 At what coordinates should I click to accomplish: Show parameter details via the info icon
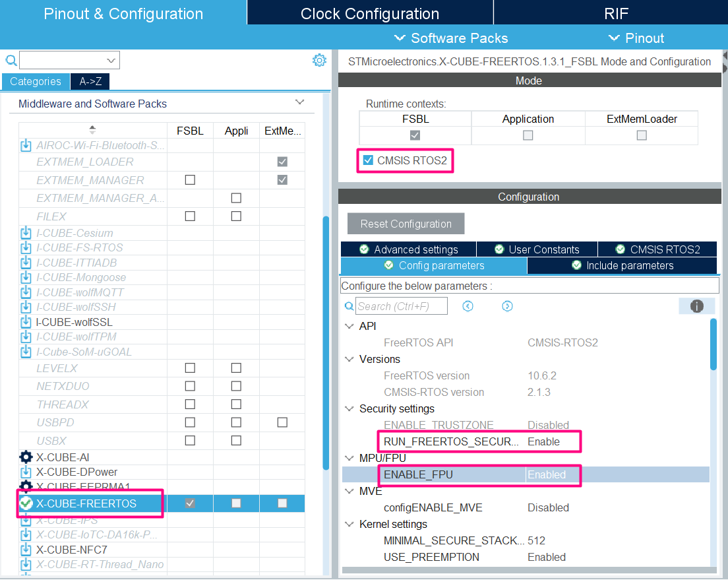pos(697,306)
